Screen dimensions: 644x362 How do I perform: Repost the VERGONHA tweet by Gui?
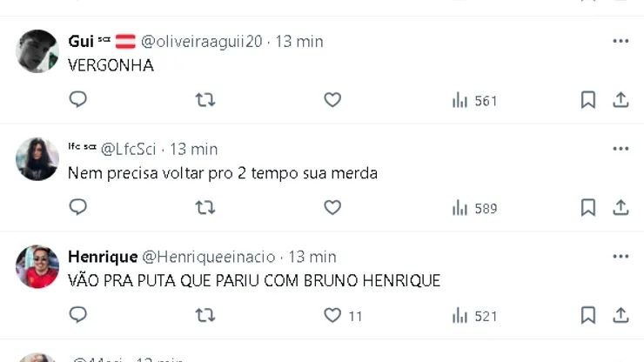tap(205, 100)
